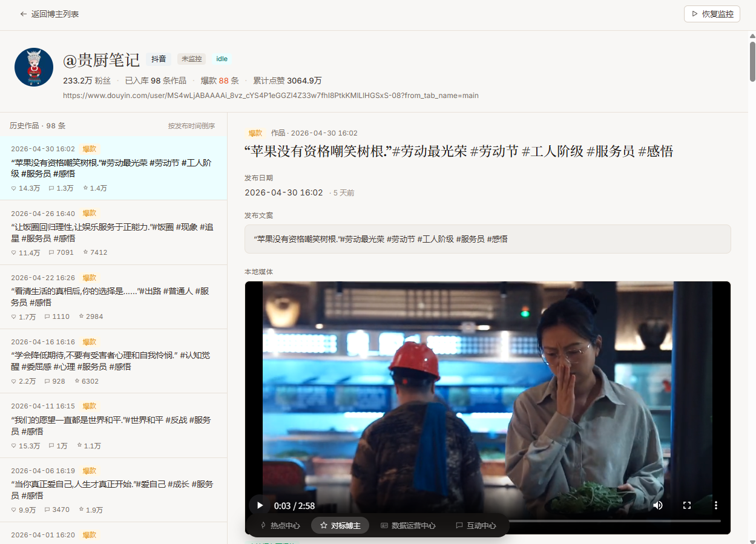Viewport: 756px width, 544px height.
Task: Click the 1.9万 favorites star icon
Action: point(81,510)
